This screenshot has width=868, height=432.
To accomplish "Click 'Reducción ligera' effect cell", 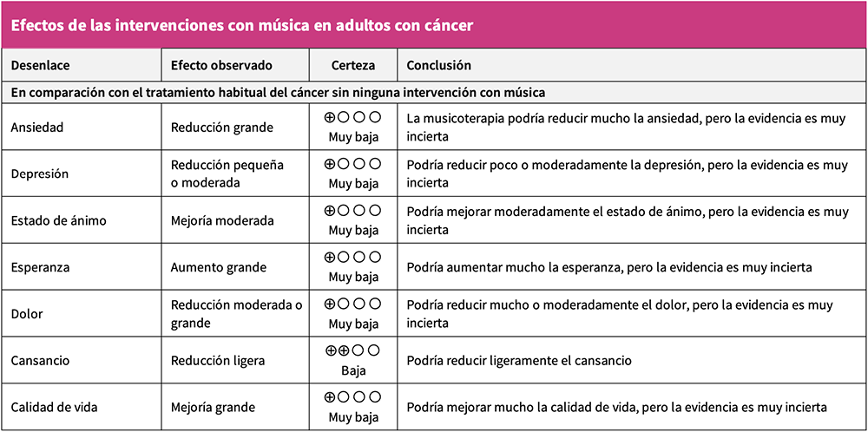I will click(218, 361).
